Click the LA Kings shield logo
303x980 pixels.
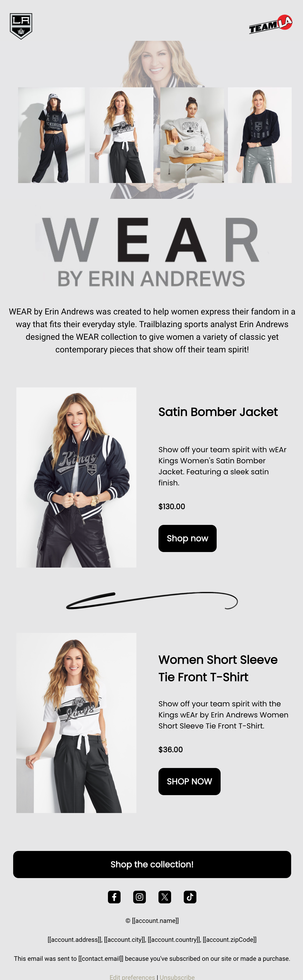click(21, 26)
